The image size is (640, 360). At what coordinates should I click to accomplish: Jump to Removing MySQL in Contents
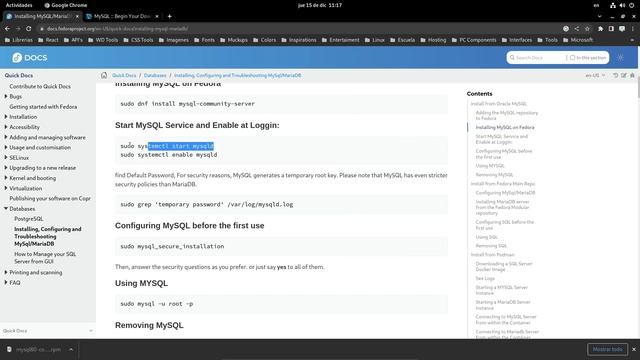click(x=494, y=175)
